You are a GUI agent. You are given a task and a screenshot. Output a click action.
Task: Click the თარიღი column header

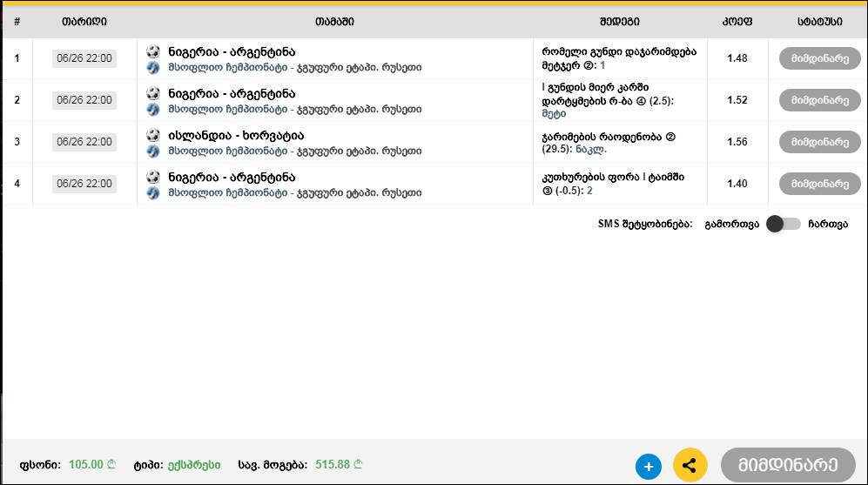pos(84,22)
